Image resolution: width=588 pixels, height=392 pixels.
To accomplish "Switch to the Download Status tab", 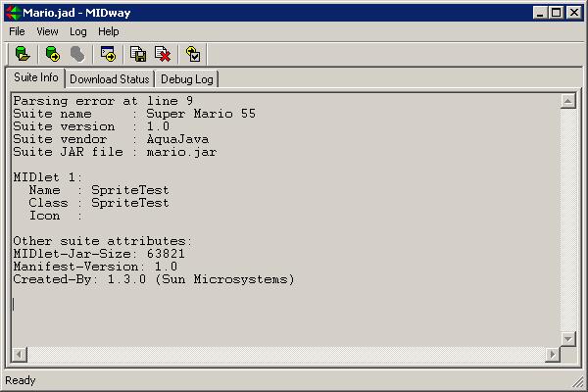I will [x=110, y=79].
